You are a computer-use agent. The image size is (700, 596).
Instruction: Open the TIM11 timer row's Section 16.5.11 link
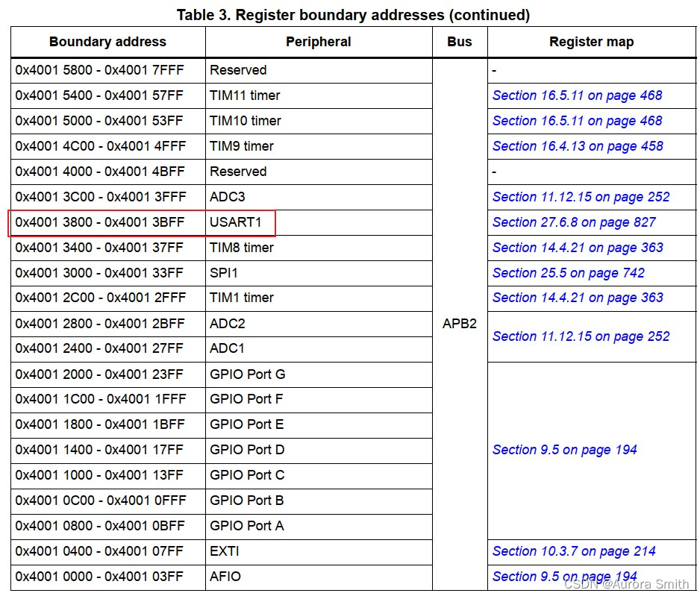click(577, 95)
